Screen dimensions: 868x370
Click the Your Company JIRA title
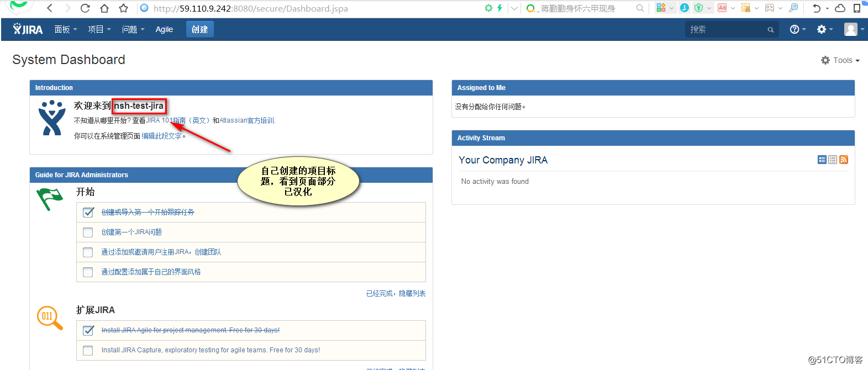503,160
